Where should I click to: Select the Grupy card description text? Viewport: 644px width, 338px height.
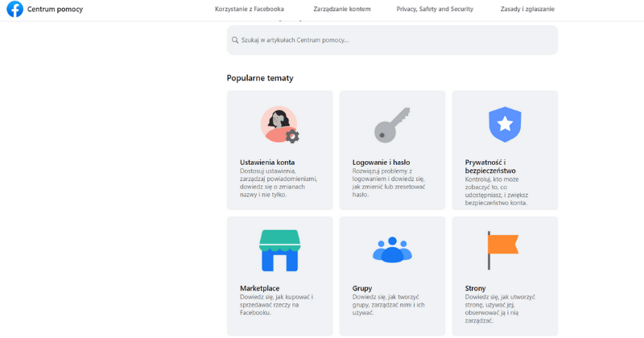pyautogui.click(x=389, y=305)
